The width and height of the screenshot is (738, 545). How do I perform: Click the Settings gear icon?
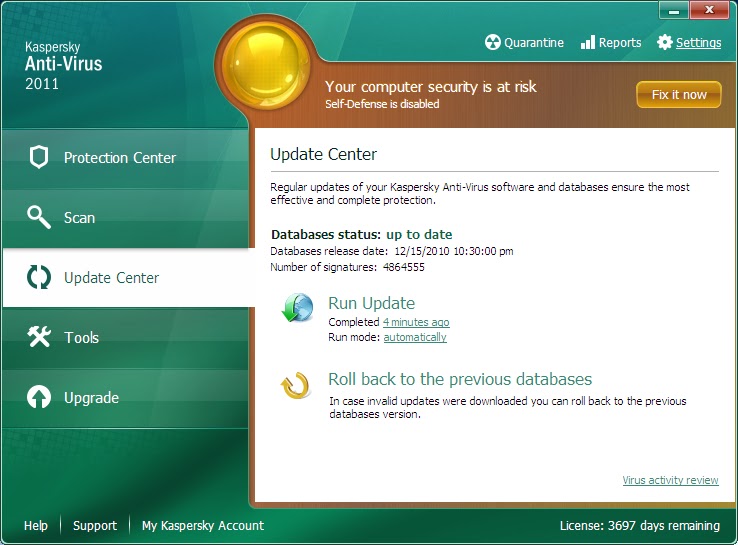tap(665, 42)
